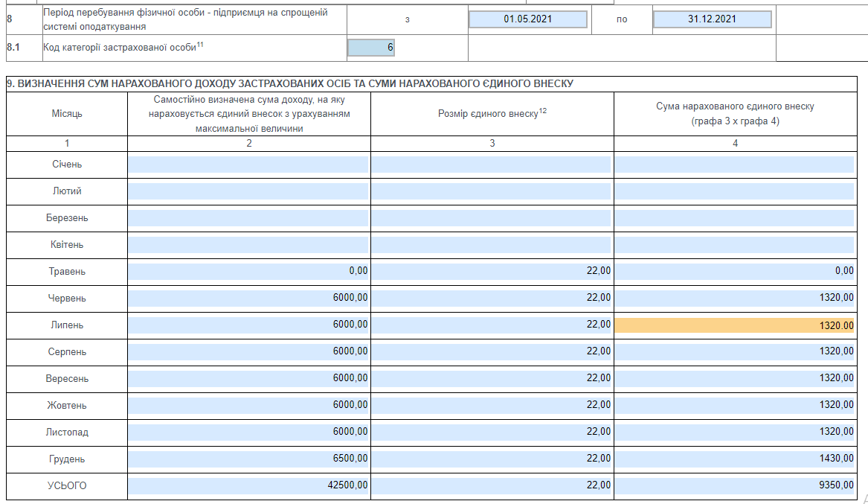Click Вересень income field 6000,00
The height and width of the screenshot is (504, 868).
tap(248, 379)
